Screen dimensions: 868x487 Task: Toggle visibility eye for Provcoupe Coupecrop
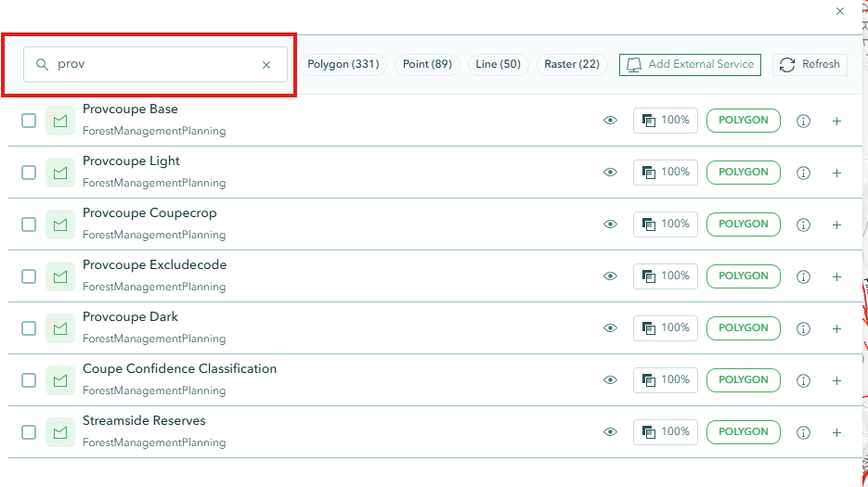point(610,224)
